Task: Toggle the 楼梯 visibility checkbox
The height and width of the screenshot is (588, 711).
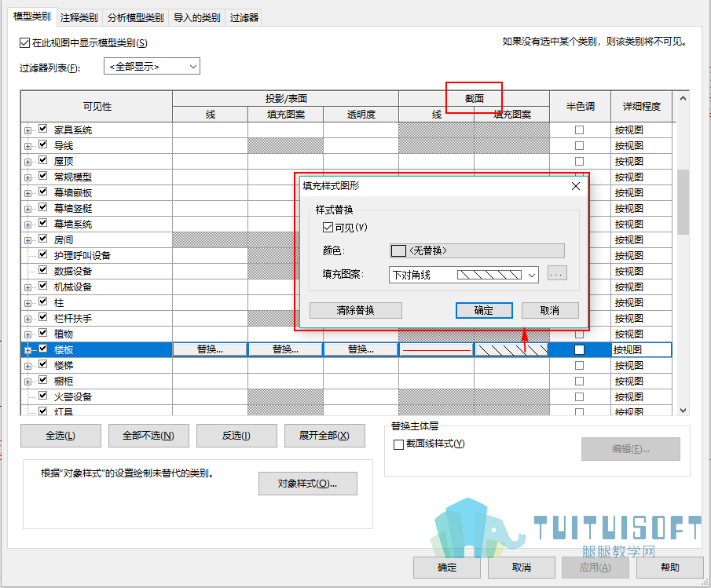Action: (x=43, y=363)
